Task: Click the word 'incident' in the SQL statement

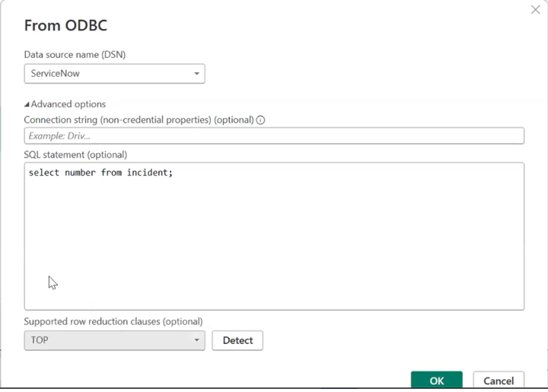Action: 147,173
